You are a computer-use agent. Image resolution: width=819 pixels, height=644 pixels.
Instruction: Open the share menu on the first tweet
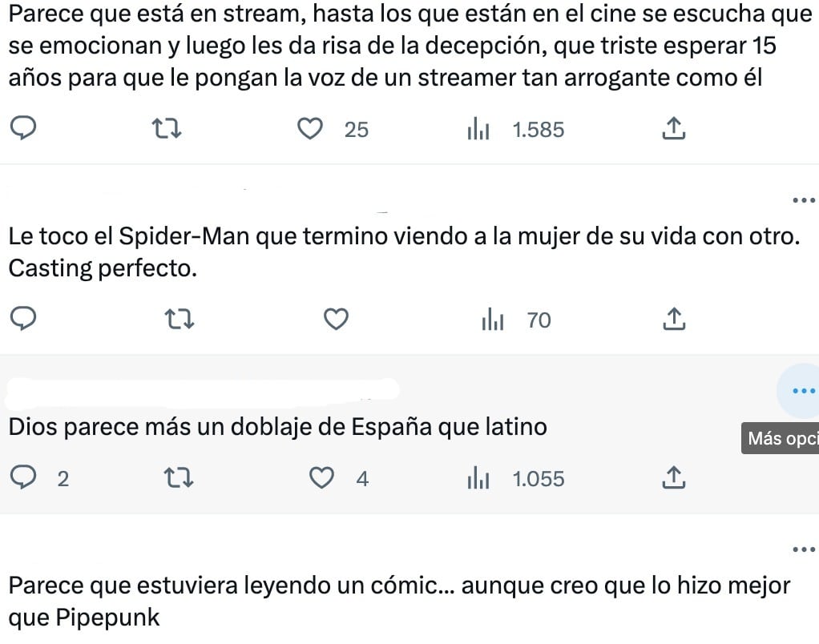tap(674, 128)
